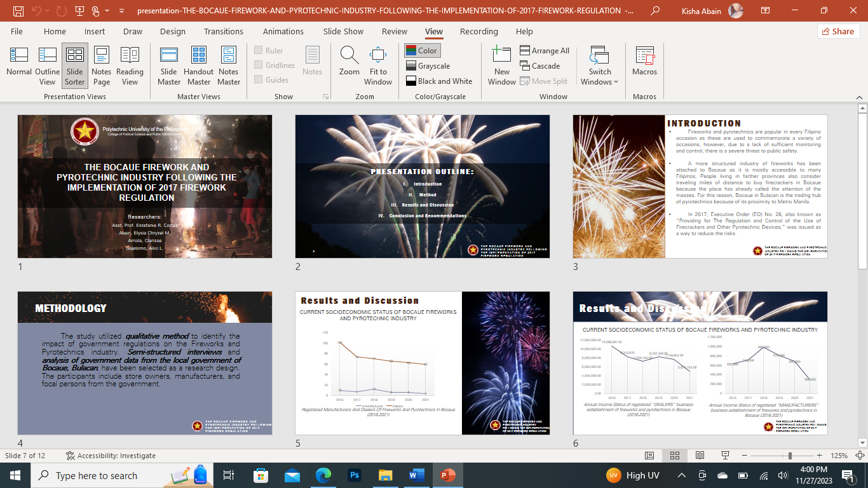The width and height of the screenshot is (868, 488).
Task: Open Accessibility: Investigate checker
Action: [x=111, y=456]
